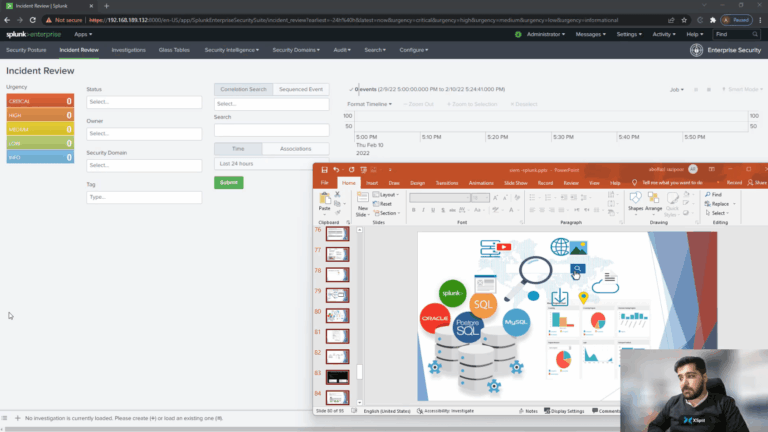768x432 pixels.
Task: Save the PowerPoint file with the disk icon
Action: tap(324, 169)
